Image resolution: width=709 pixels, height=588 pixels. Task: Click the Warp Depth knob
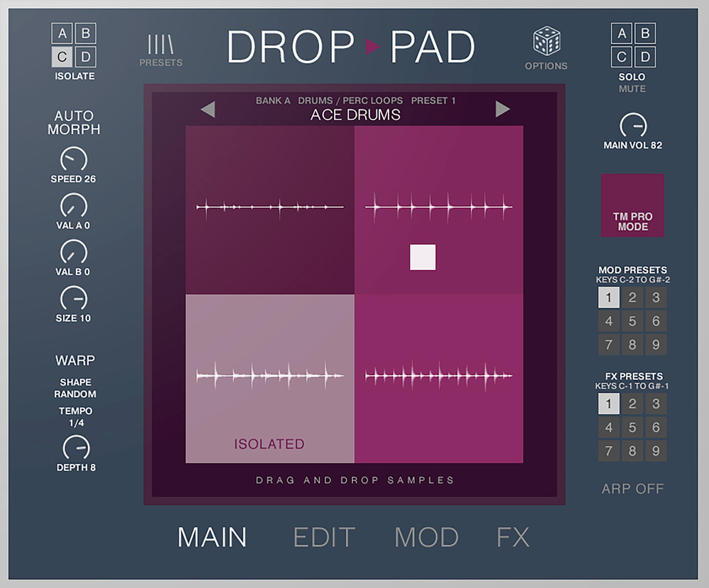tap(76, 448)
